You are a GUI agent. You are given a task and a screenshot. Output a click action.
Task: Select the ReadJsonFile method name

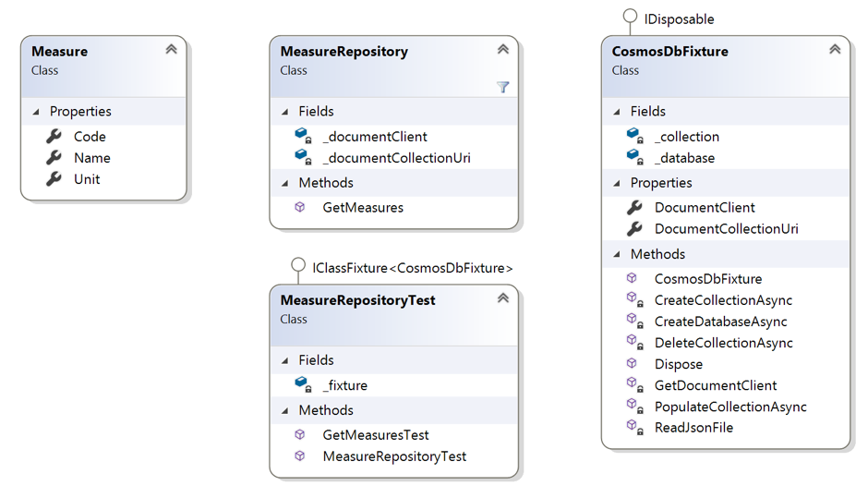pyautogui.click(x=693, y=428)
